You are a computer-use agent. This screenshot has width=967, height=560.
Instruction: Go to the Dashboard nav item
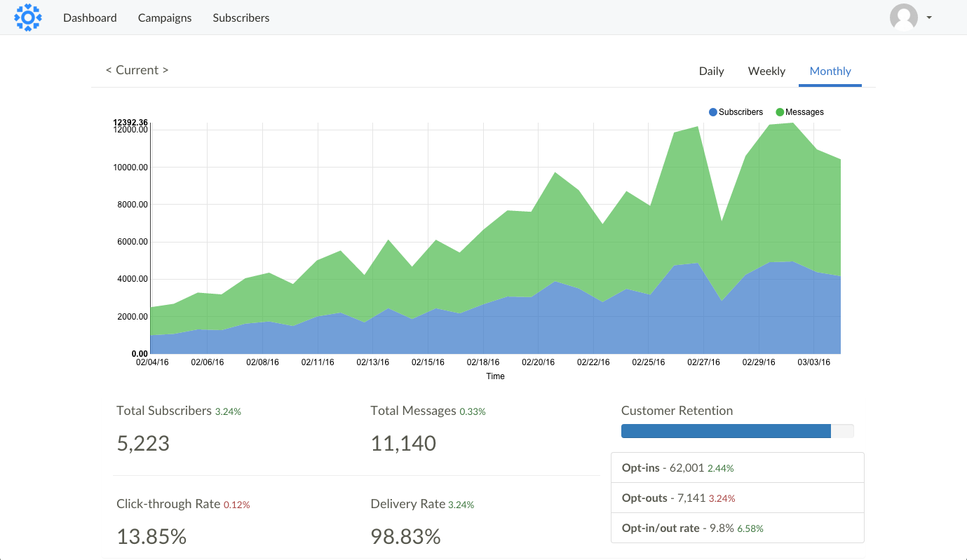90,18
